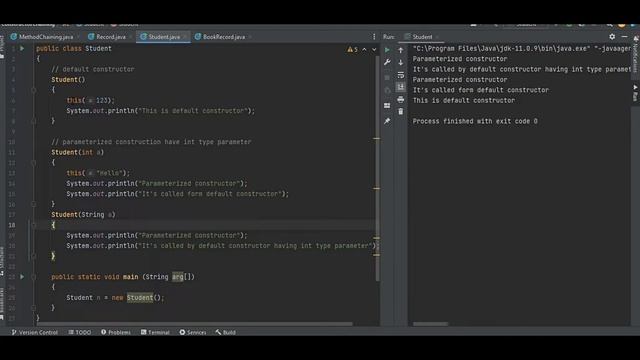Click highlighted Student in new Student()
640x360 pixels.
[140, 298]
